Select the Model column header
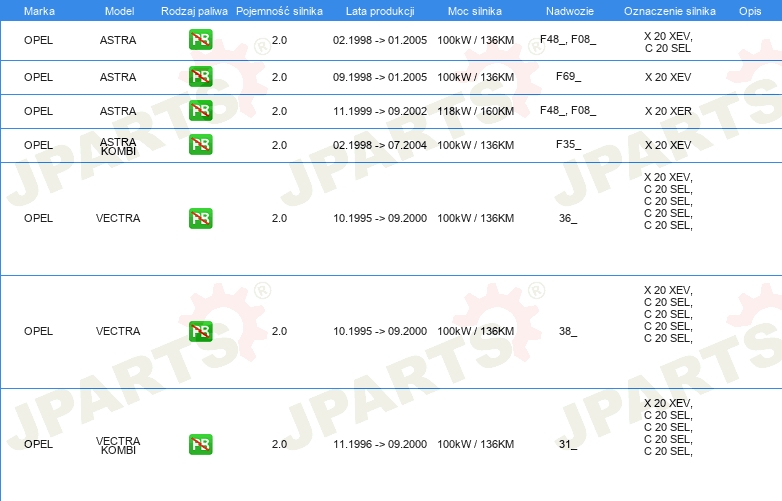Image resolution: width=782 pixels, height=501 pixels. (119, 11)
